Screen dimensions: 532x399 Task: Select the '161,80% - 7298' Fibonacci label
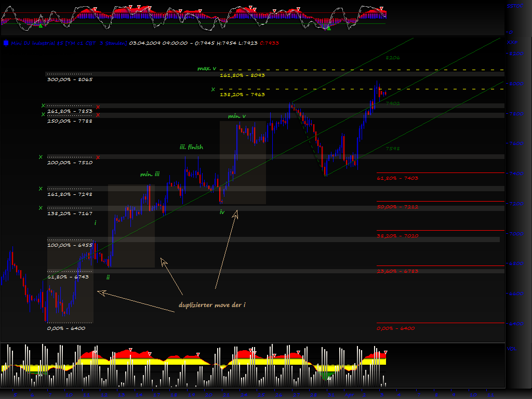70,194
